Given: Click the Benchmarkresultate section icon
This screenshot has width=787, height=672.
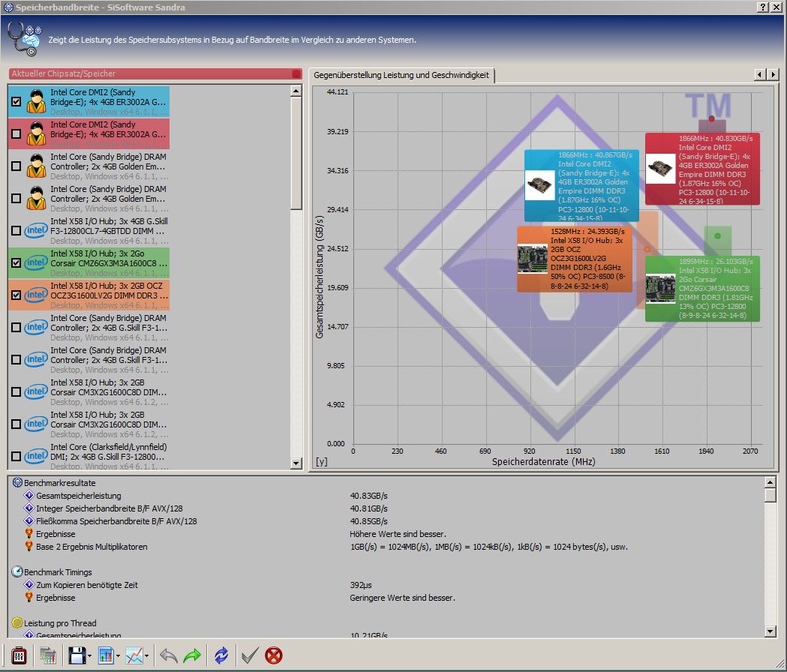Looking at the screenshot, I should 17,482.
